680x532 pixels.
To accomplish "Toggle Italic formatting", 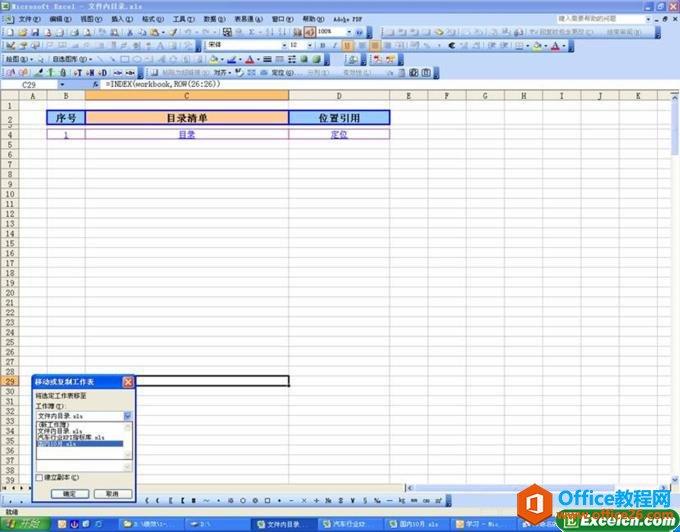I will [x=334, y=46].
